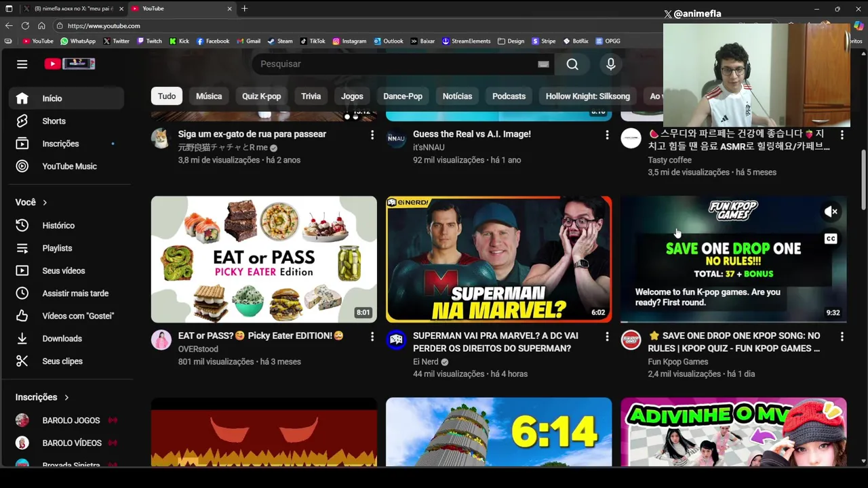Select the Quiz K-pop filter chip

(x=261, y=96)
